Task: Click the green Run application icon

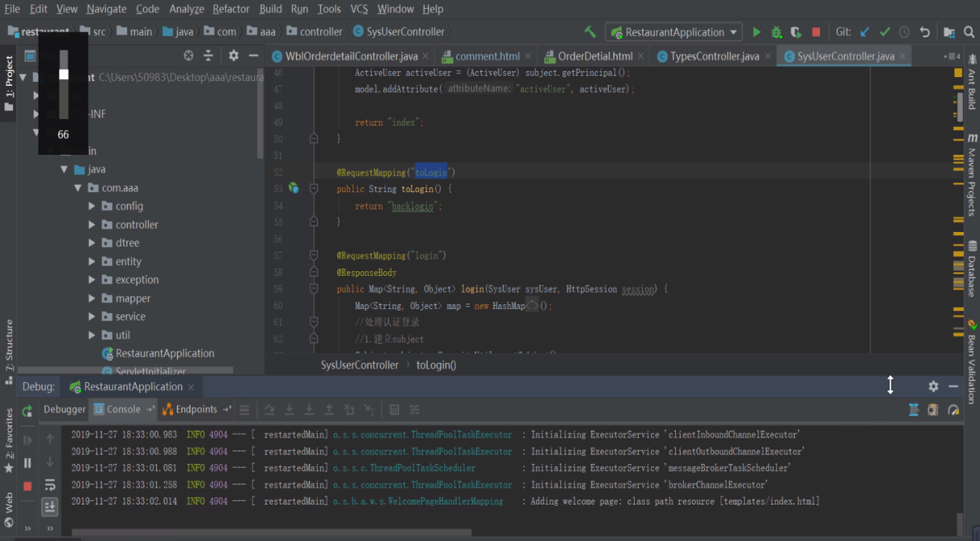Action: (757, 32)
